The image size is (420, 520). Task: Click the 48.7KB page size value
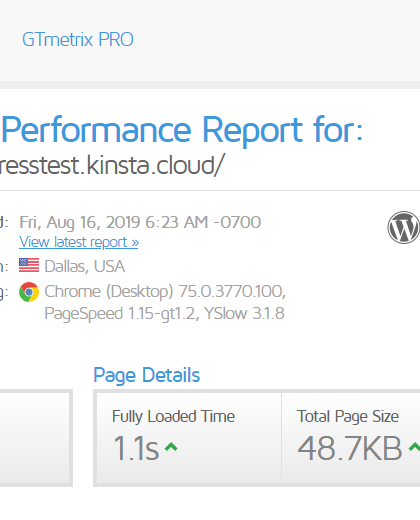click(350, 449)
